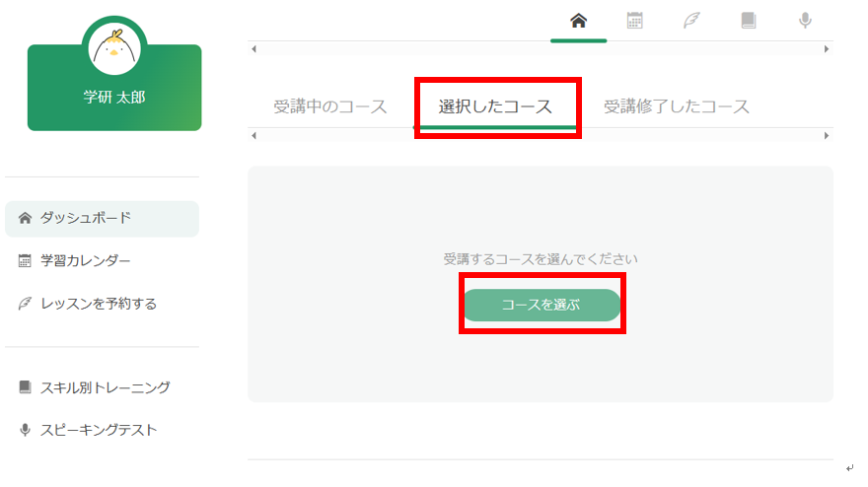Switch to the 受講中のコース tab

330,106
